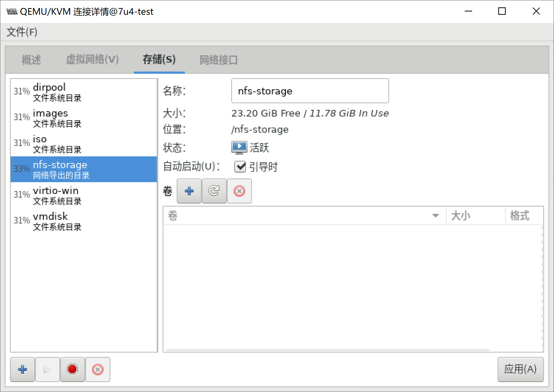
Task: Select the images storage pool
Action: tap(84, 118)
